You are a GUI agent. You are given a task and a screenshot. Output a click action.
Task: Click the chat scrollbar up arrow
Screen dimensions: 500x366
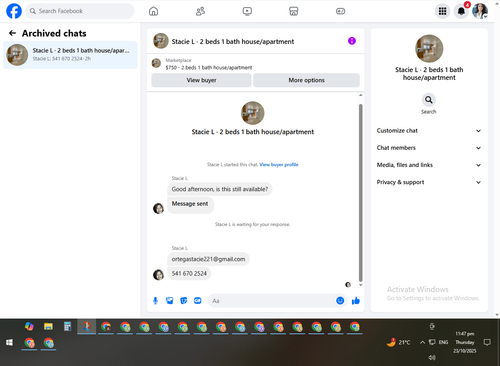pyautogui.click(x=360, y=95)
